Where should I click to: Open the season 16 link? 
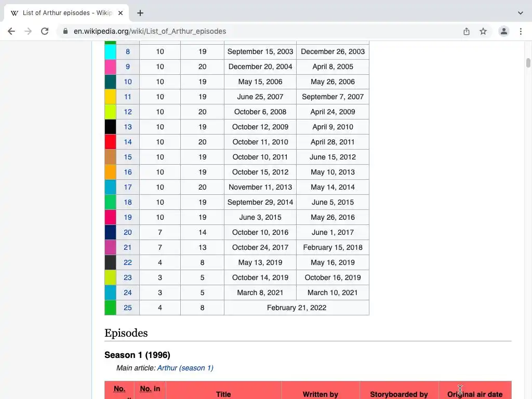(x=128, y=172)
